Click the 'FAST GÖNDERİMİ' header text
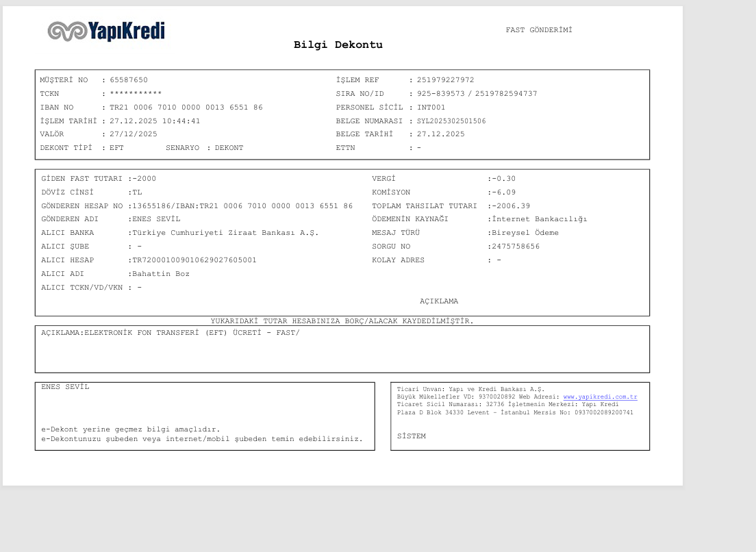The width and height of the screenshot is (756, 552). point(539,30)
